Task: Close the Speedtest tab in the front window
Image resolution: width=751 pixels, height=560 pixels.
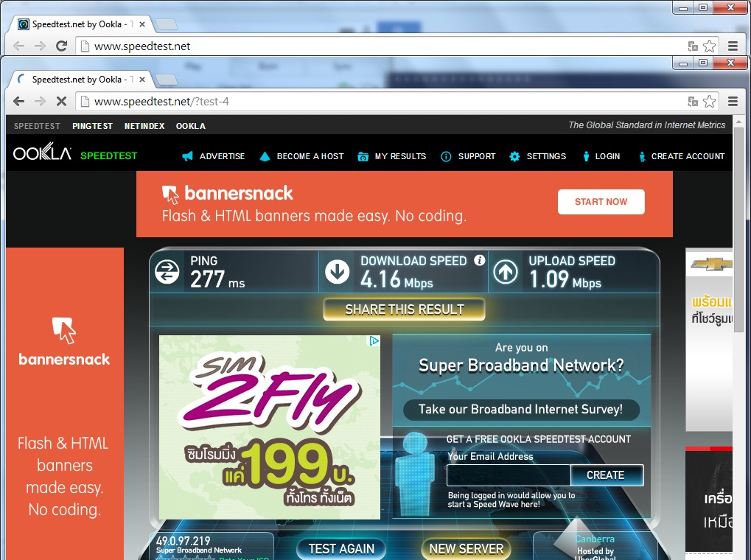Action: click(142, 79)
